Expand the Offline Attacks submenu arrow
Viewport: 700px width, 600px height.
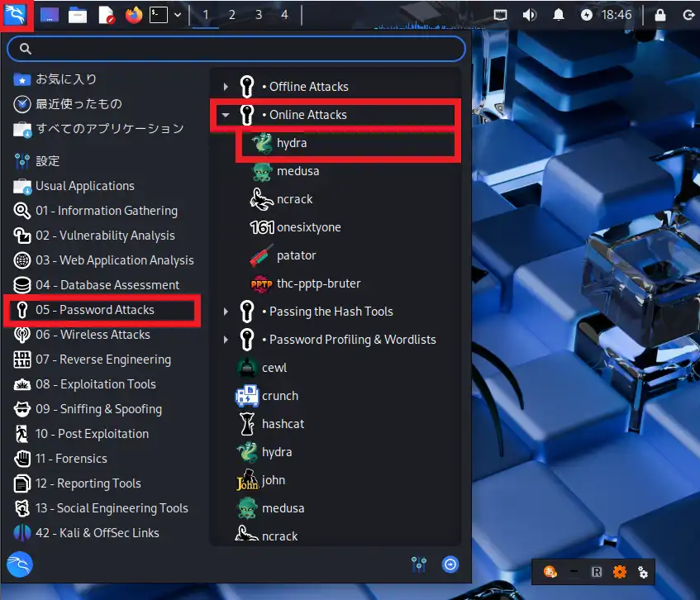[226, 87]
